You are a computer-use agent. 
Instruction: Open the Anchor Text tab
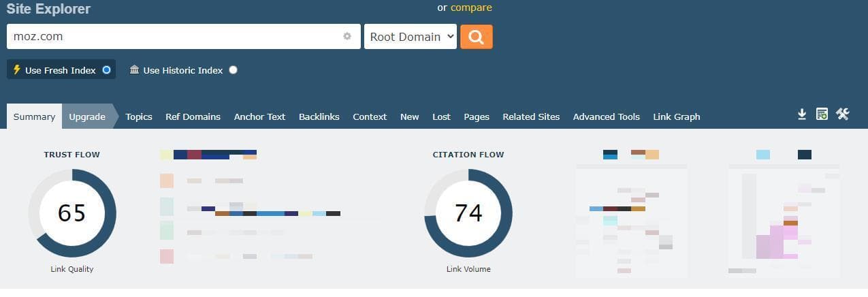pyautogui.click(x=259, y=116)
